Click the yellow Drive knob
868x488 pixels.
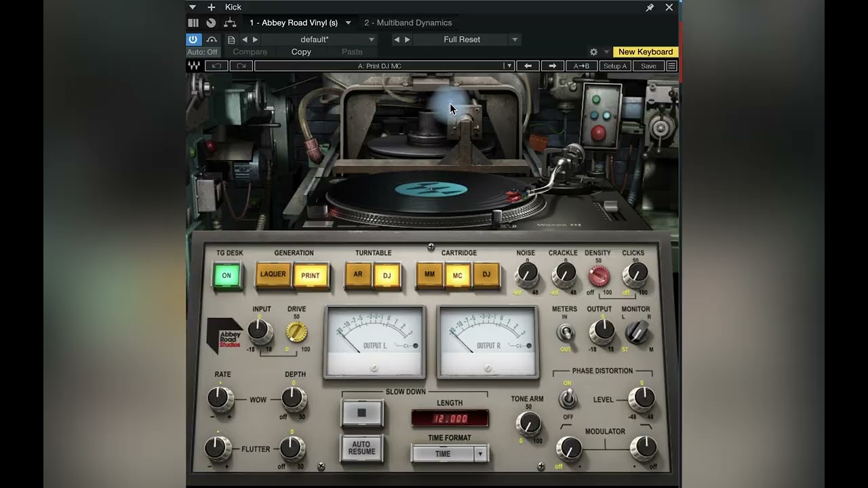point(296,331)
